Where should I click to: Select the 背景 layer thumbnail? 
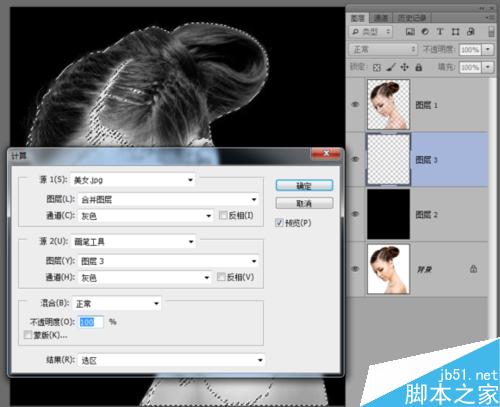pyautogui.click(x=388, y=269)
